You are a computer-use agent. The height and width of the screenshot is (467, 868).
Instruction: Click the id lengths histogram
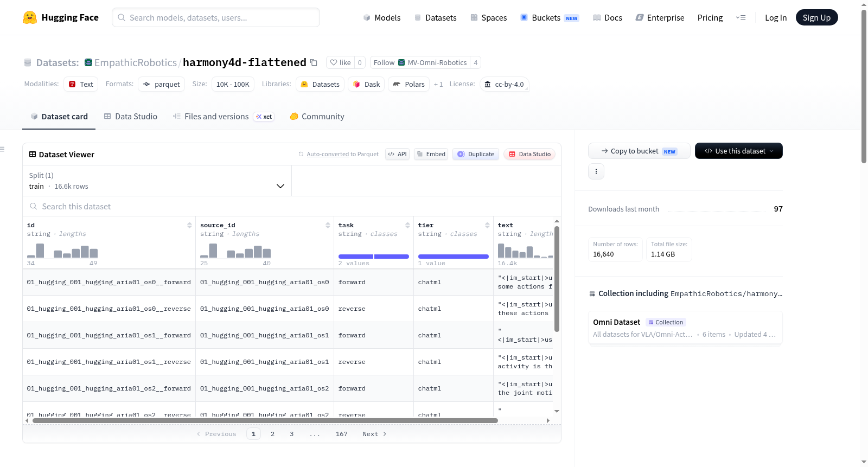62,251
